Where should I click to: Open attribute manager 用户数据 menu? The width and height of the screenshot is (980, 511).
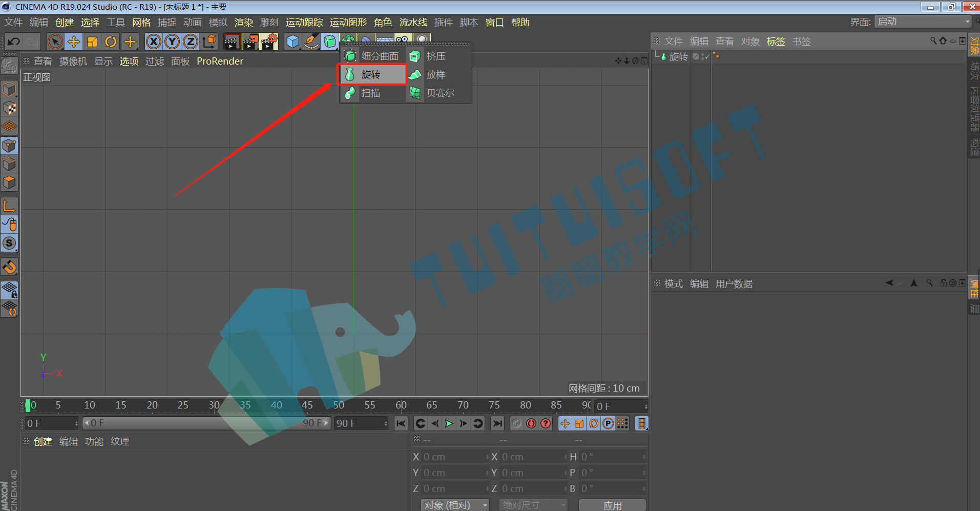tap(734, 284)
